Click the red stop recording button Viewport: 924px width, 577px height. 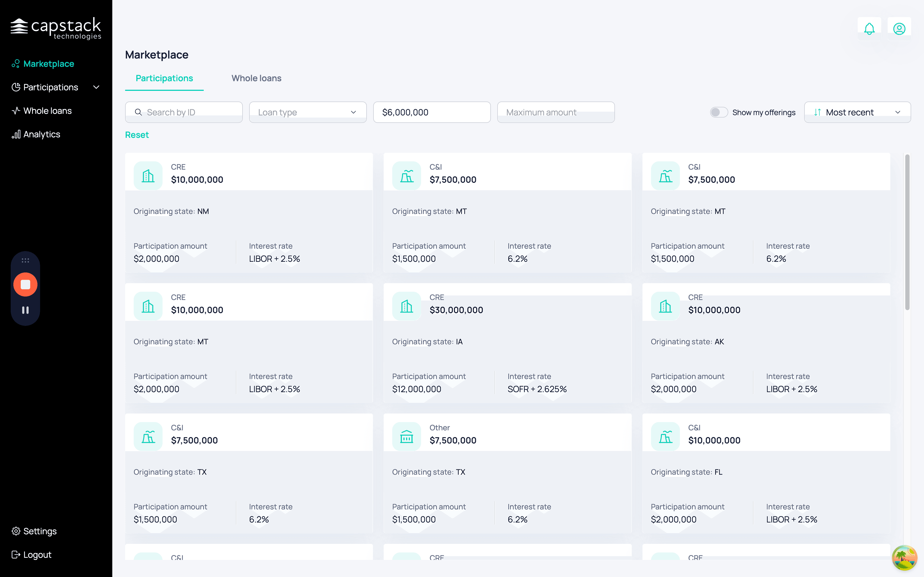pos(25,284)
